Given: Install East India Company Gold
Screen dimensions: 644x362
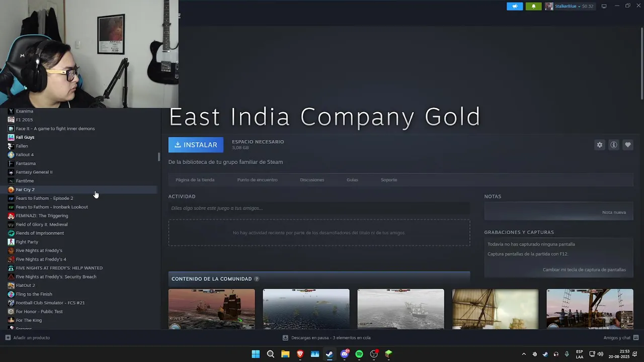Looking at the screenshot, I should coord(196,145).
